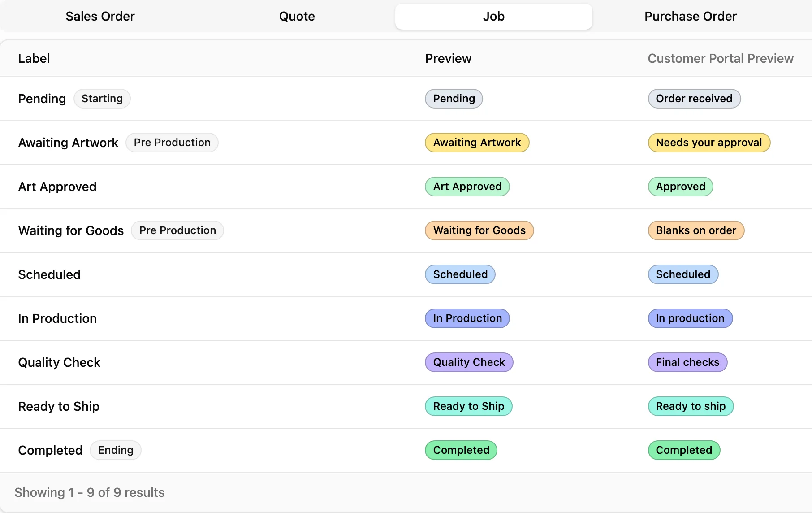Open the Purchase Order tab
Viewport: 812px width, 513px height.
coord(690,17)
